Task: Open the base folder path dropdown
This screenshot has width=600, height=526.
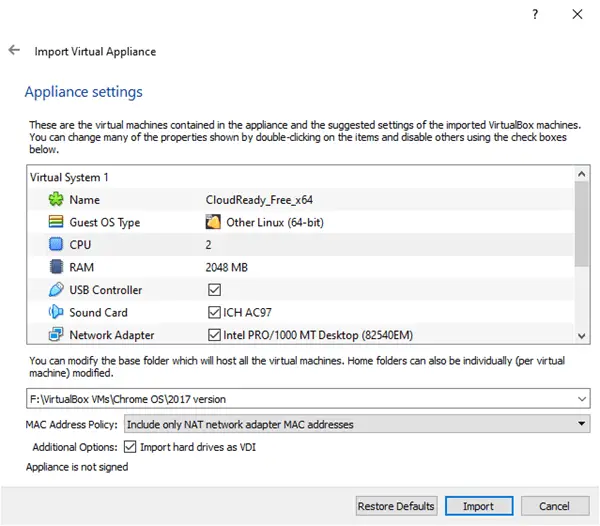Action: coord(582,399)
